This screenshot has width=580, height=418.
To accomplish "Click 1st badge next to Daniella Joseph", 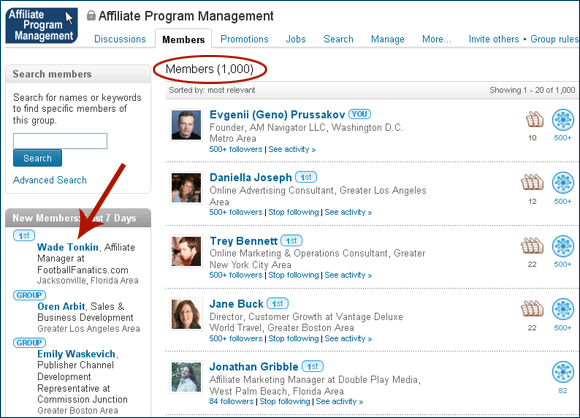I will [x=306, y=177].
